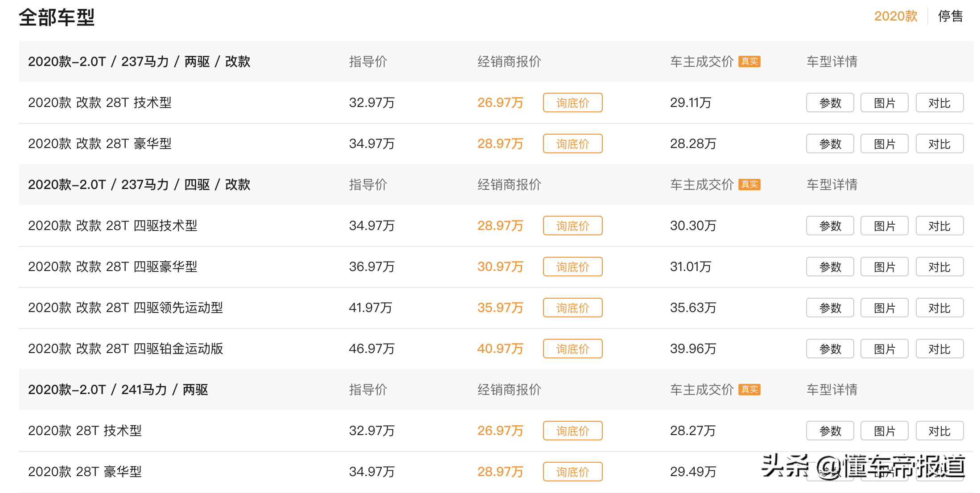Click 询底价 for 改款 28T 豪华型
Viewport: 980px width, 493px height.
click(x=572, y=144)
